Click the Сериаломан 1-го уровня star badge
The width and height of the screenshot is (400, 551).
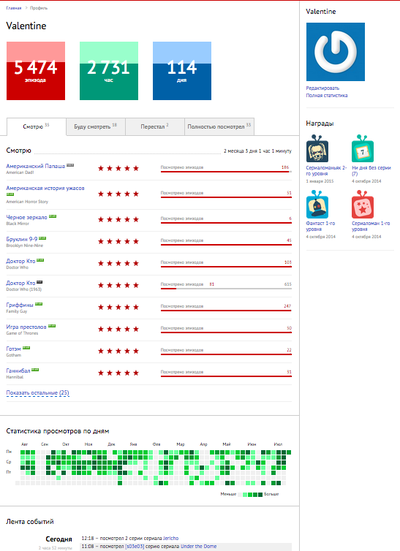(362, 205)
